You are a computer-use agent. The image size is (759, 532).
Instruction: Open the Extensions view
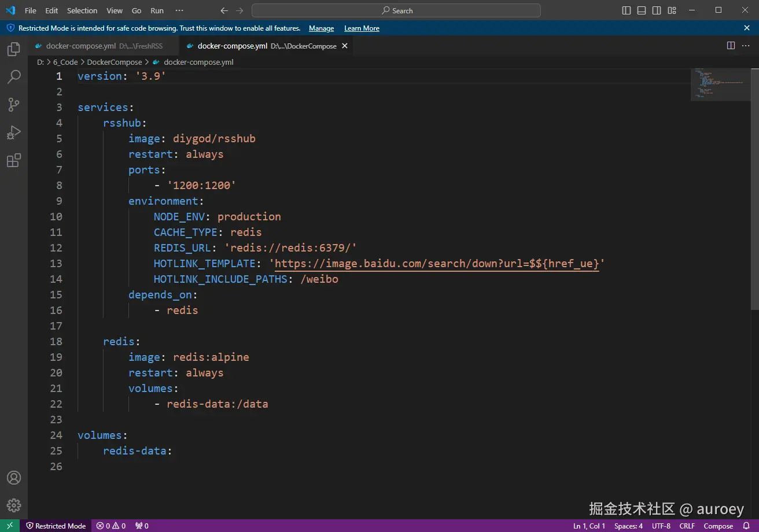(x=14, y=160)
